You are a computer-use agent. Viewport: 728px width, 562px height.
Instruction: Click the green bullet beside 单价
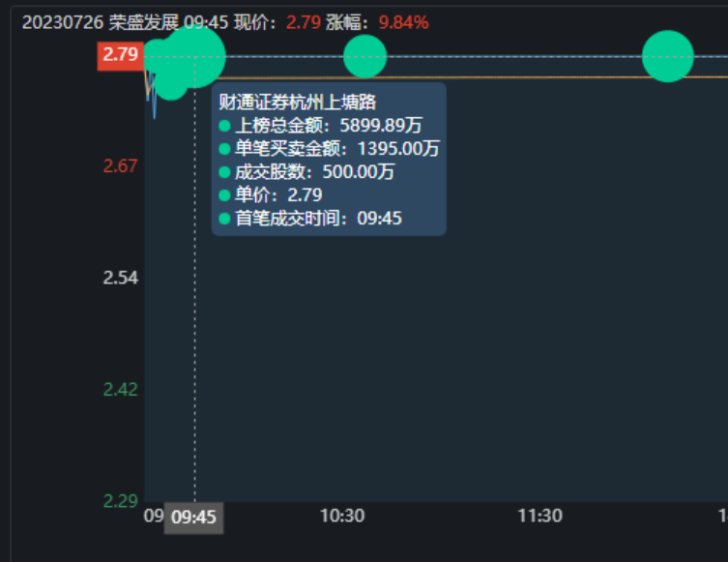[224, 195]
